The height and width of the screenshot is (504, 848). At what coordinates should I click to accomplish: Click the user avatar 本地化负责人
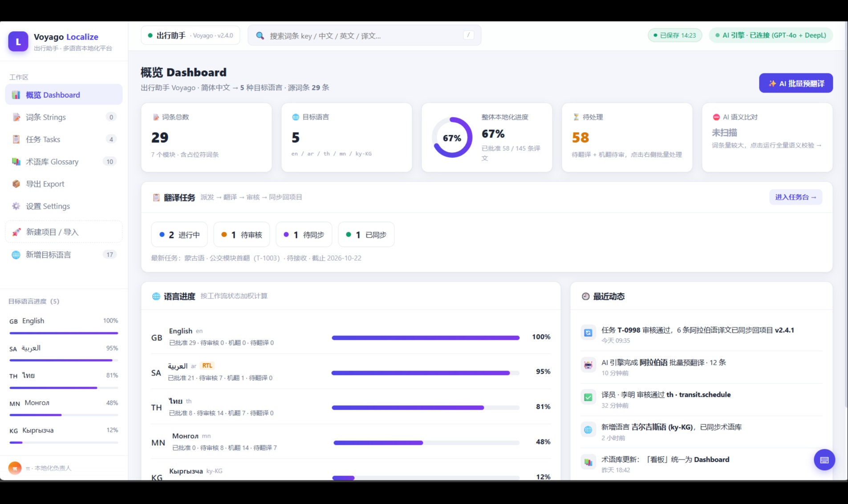[15, 468]
